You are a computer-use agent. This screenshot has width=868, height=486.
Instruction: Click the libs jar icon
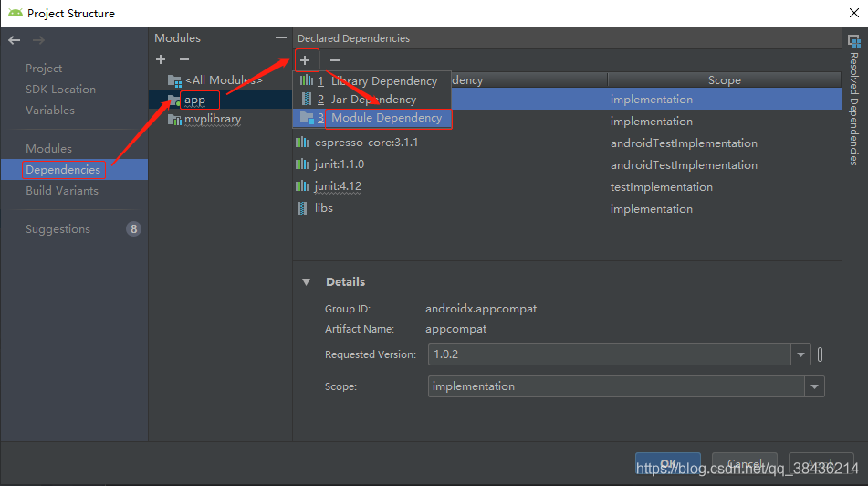(302, 208)
